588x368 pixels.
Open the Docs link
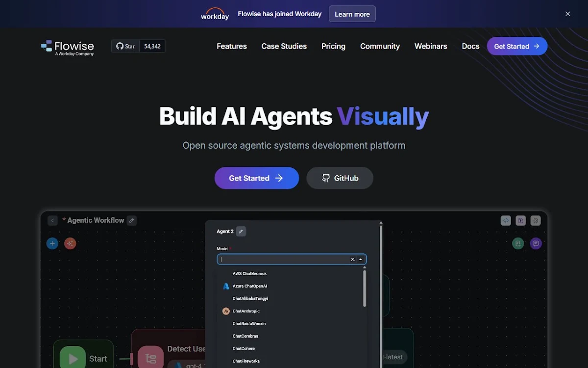(x=470, y=46)
